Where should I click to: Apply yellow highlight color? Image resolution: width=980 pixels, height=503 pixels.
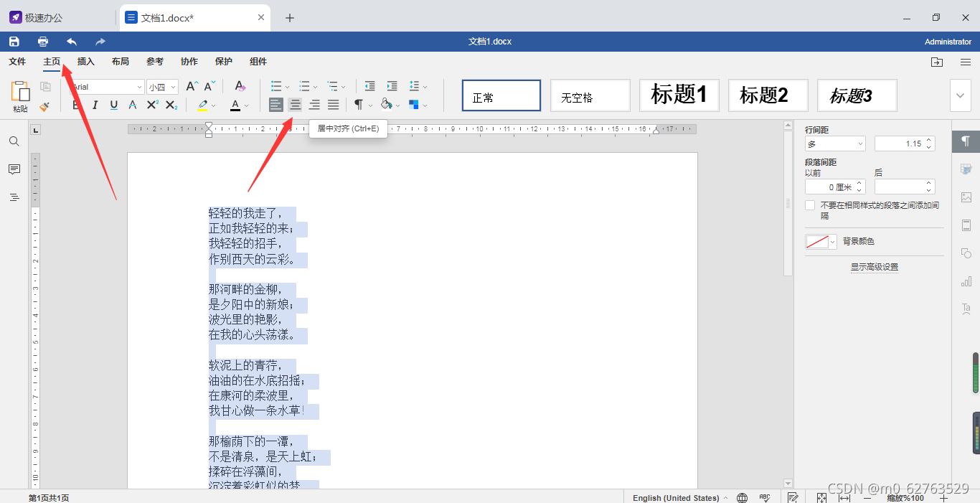click(202, 105)
